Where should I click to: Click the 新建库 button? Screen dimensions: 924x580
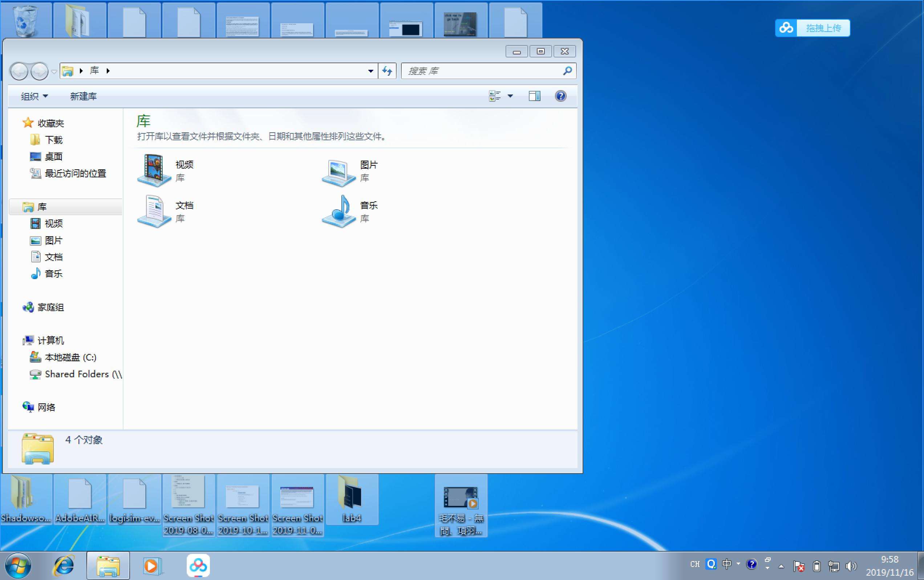(83, 96)
